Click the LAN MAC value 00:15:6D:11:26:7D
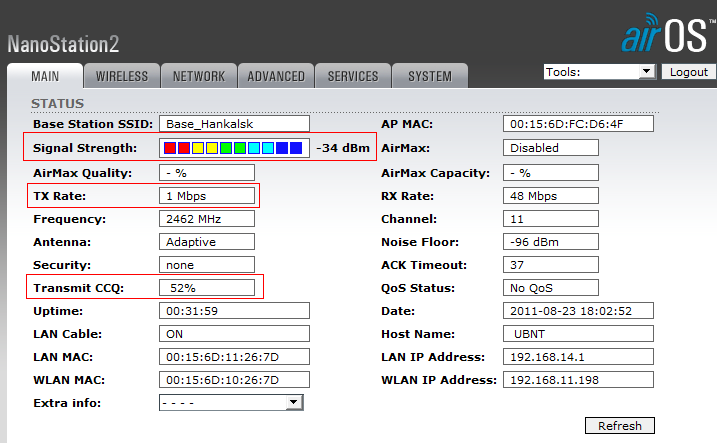 pyautogui.click(x=234, y=357)
